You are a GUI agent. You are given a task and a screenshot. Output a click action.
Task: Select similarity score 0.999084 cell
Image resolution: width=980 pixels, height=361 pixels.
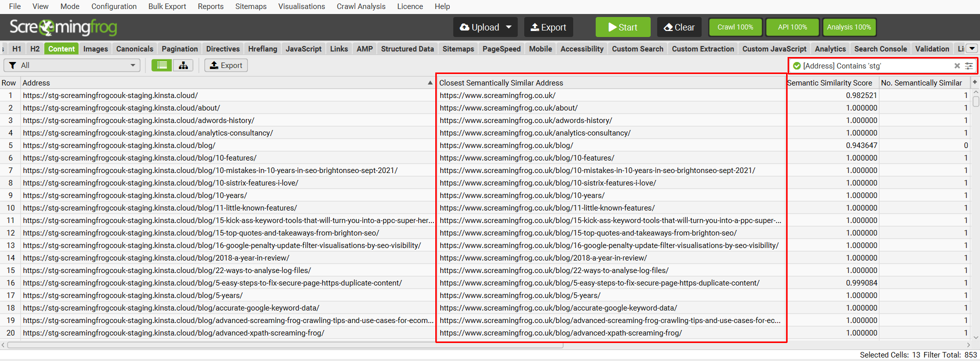click(833, 282)
